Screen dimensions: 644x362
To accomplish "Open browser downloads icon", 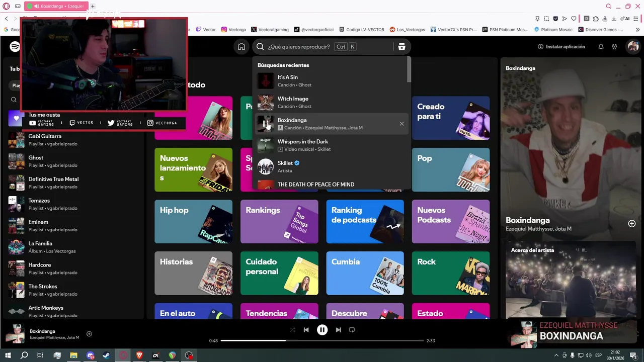I will click(x=615, y=19).
